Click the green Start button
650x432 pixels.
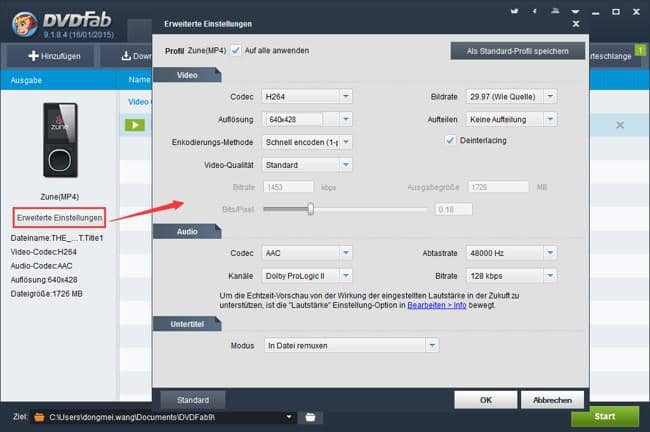[605, 416]
